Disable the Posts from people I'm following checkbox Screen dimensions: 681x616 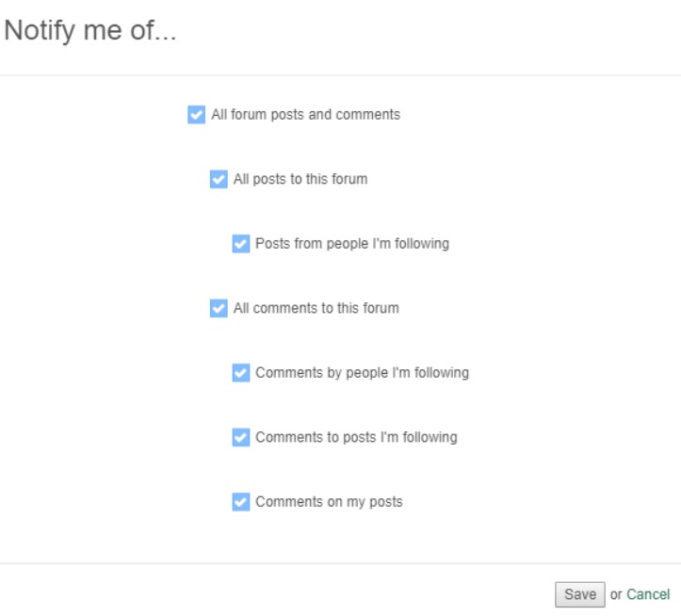241,244
